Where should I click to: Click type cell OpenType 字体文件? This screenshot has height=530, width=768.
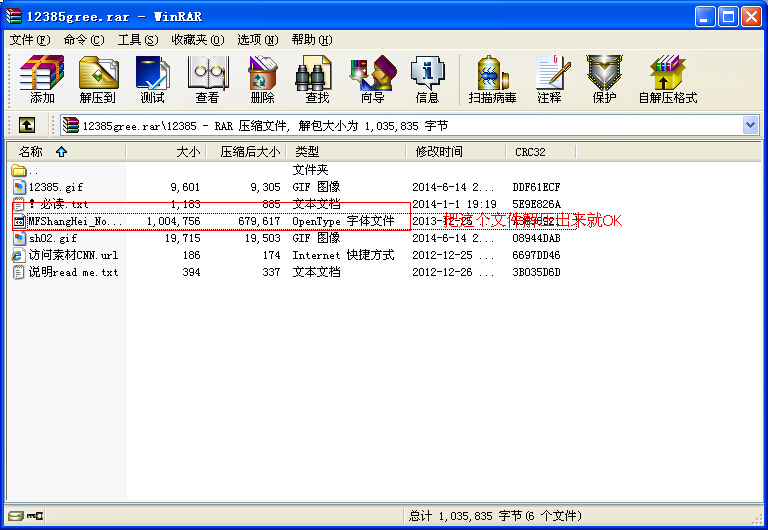343,221
